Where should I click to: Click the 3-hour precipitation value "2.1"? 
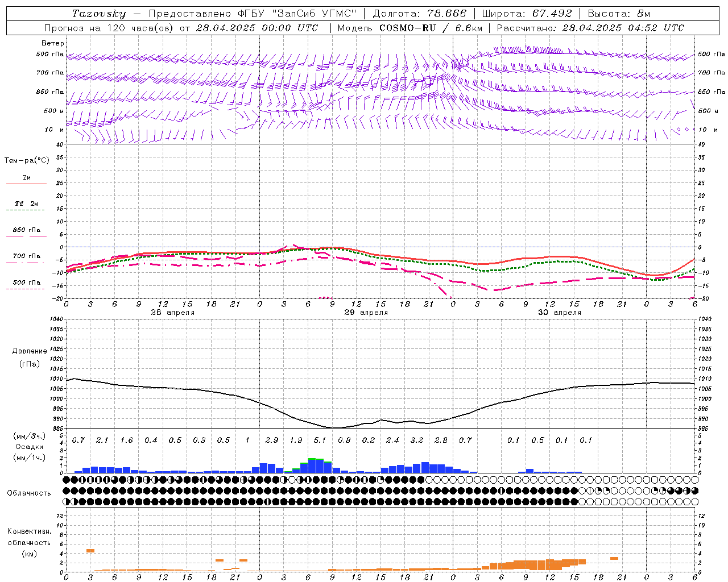click(102, 440)
